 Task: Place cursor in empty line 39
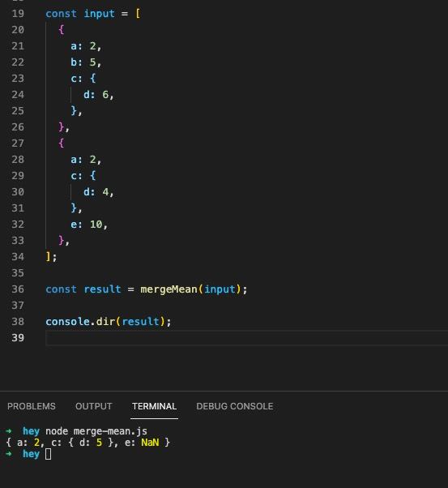pos(247,338)
